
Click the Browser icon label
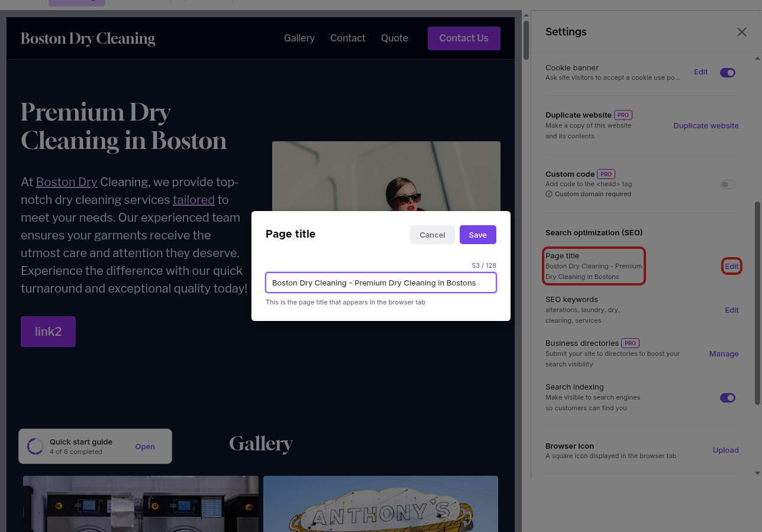[x=570, y=446]
